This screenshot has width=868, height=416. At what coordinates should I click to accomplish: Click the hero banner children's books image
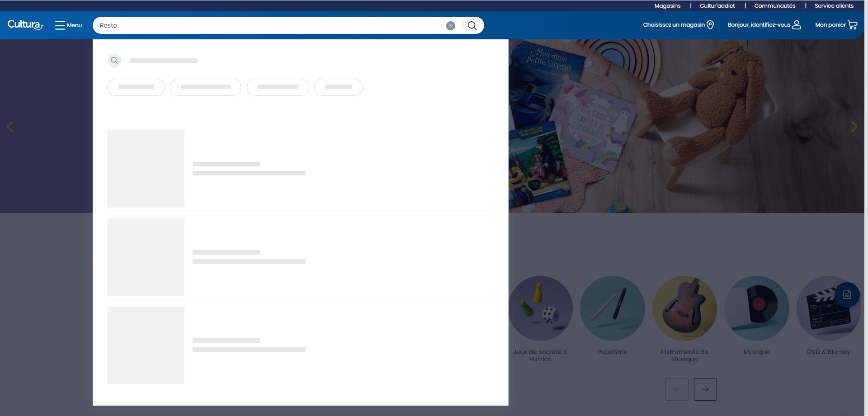[x=686, y=126]
